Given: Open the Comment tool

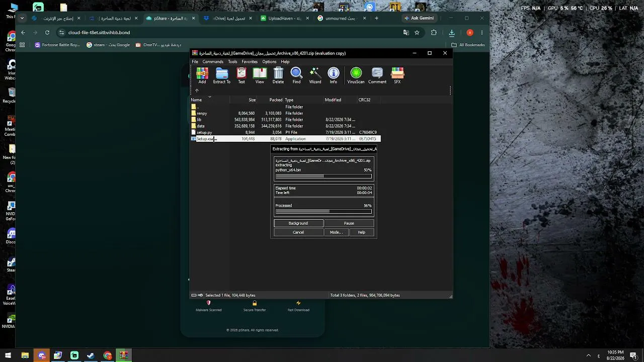Looking at the screenshot, I should click(377, 76).
